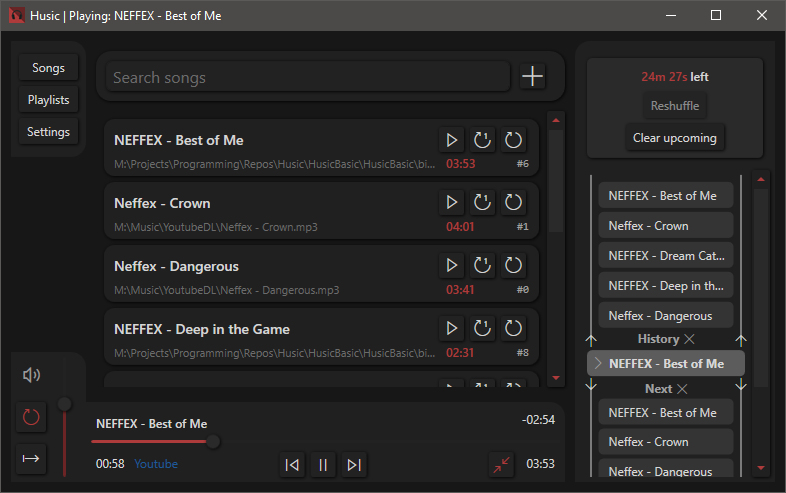
Task: Select Neffex - Dangerous in History list
Action: coord(666,316)
